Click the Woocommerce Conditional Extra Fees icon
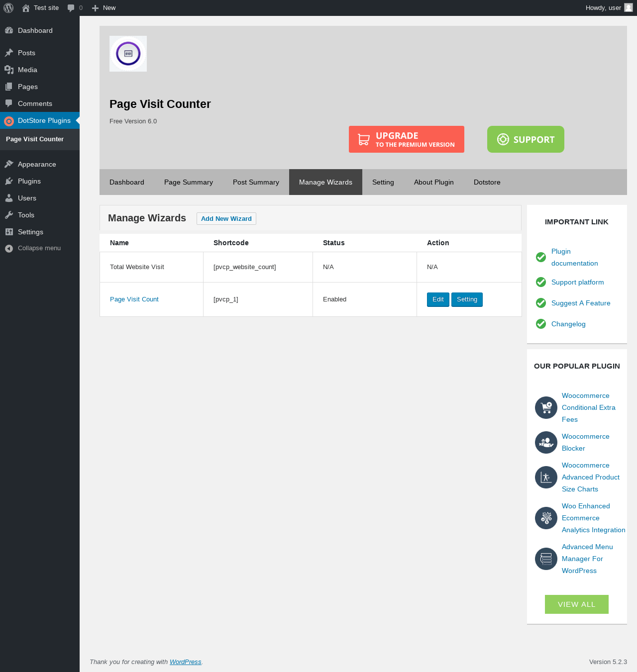This screenshot has width=637, height=672. pos(546,407)
